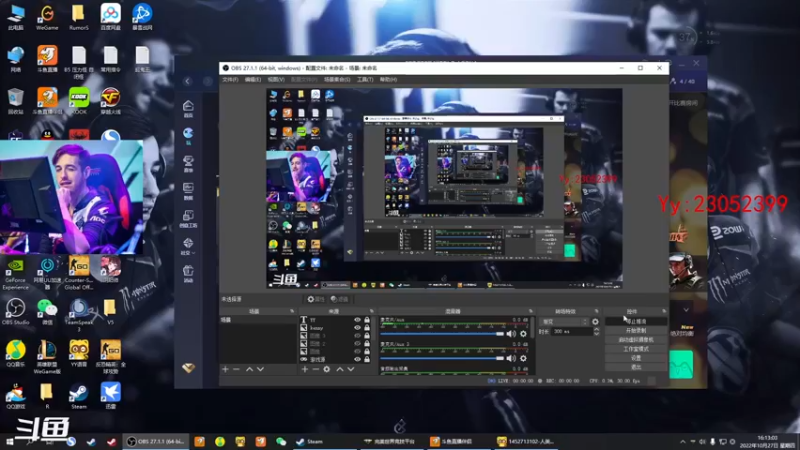Expand chevron in background window right panel

pos(686,310)
